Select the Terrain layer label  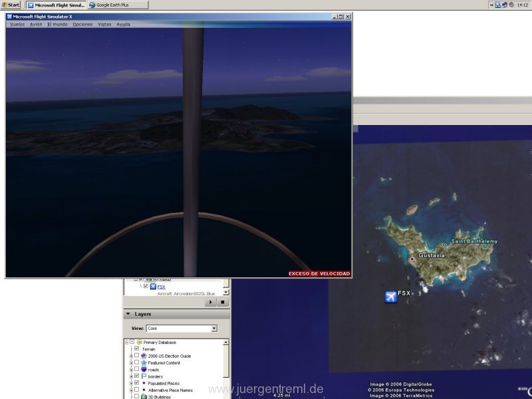(x=148, y=349)
